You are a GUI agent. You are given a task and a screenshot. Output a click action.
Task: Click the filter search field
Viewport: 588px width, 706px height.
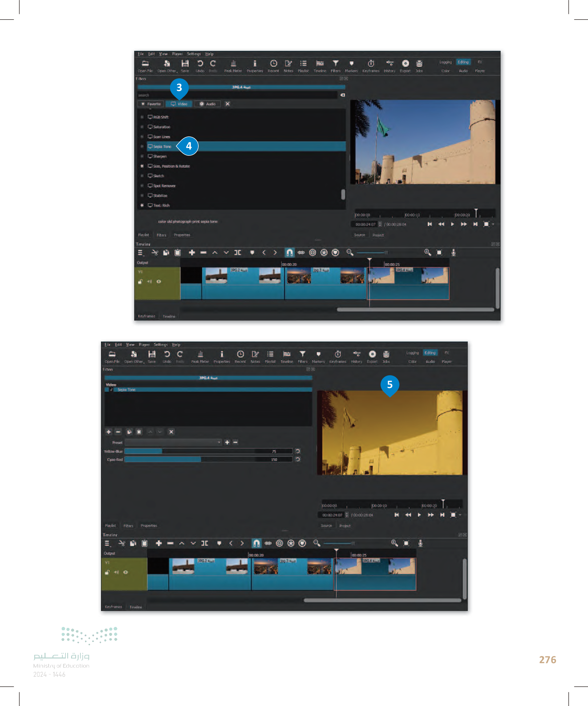coord(237,95)
